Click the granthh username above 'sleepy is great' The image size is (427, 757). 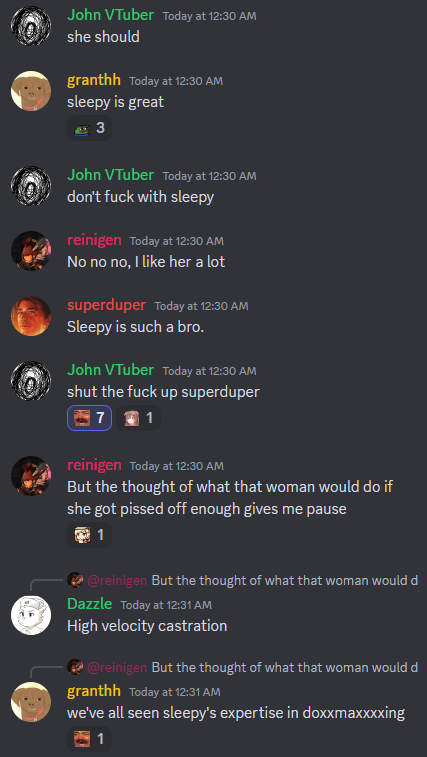click(x=94, y=80)
